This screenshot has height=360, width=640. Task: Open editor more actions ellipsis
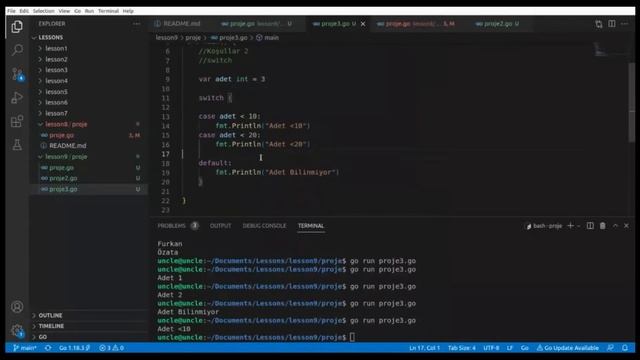624,24
